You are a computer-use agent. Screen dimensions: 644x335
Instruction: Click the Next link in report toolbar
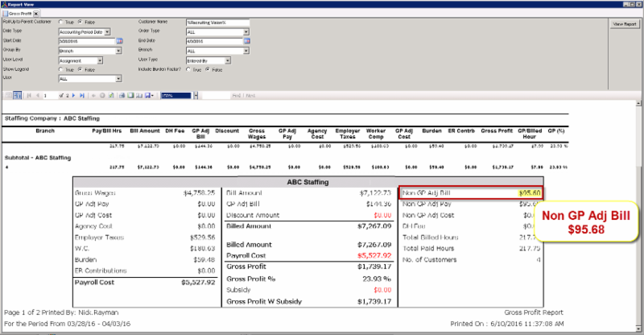tap(250, 96)
